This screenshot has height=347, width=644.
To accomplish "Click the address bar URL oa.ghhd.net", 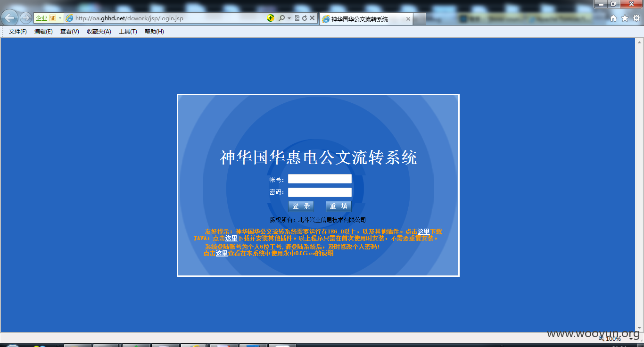I will pyautogui.click(x=129, y=18).
